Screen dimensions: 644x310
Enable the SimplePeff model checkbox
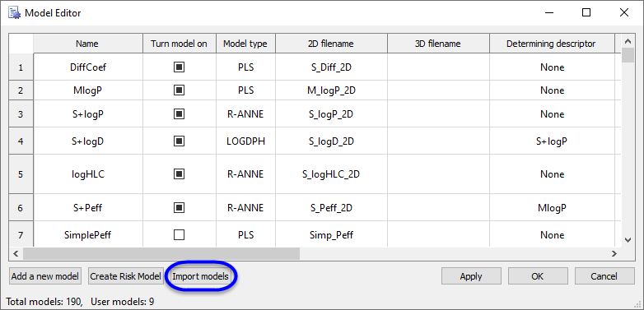[179, 235]
